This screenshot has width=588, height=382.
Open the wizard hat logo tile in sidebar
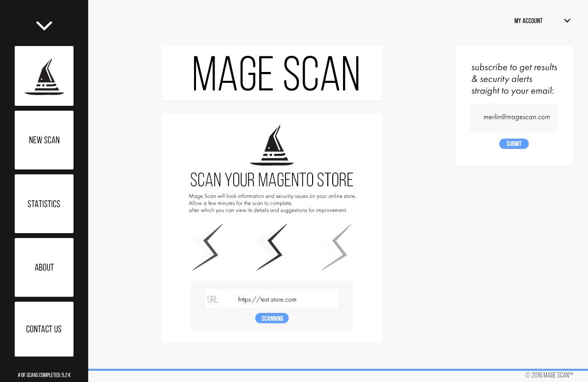click(44, 76)
